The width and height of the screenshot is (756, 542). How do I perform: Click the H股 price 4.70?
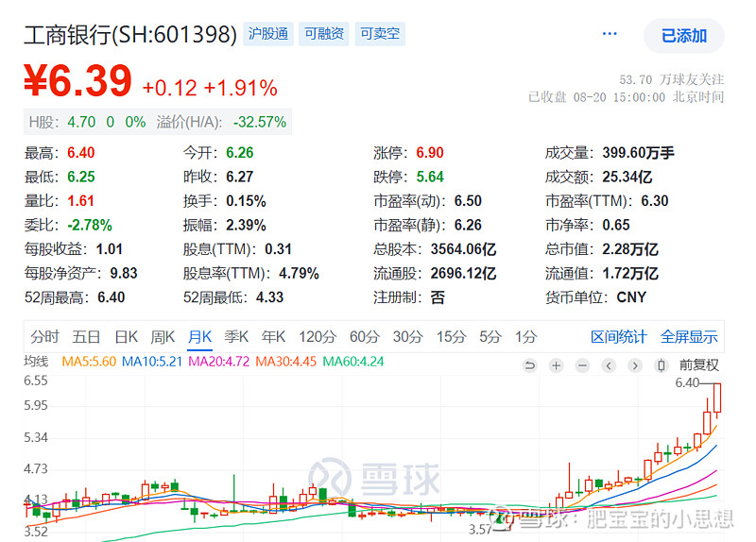coord(81,122)
